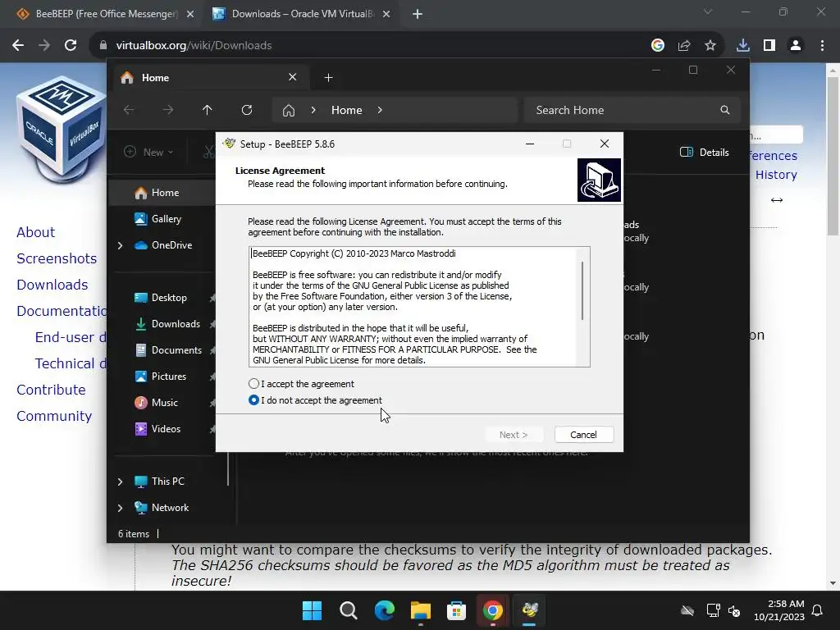Open Downloads link in VirtualBox sidebar
The image size is (840, 630).
(52, 285)
